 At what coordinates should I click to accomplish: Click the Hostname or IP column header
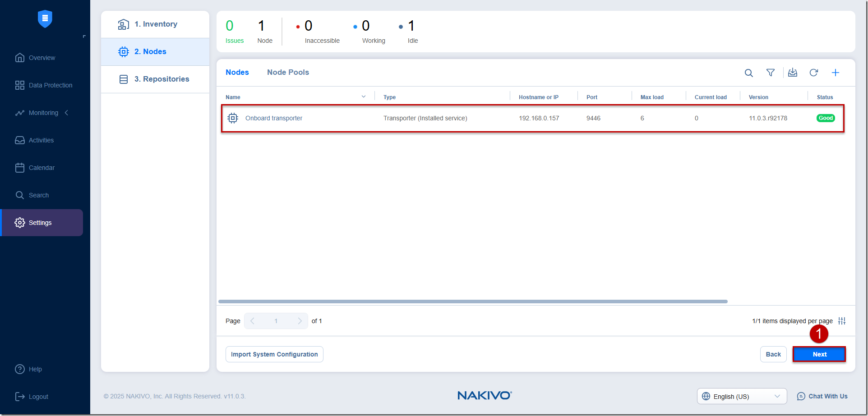tap(539, 97)
